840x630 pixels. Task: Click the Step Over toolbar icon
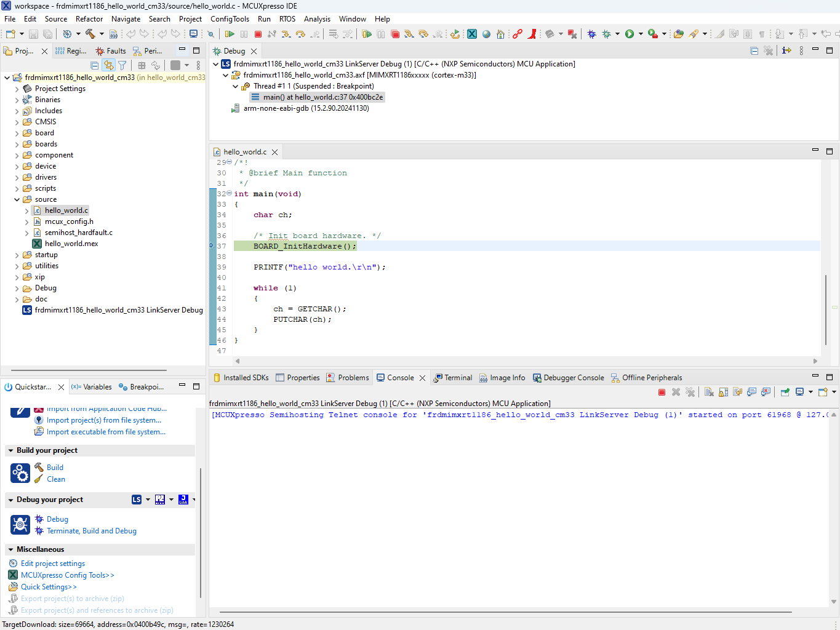point(300,34)
